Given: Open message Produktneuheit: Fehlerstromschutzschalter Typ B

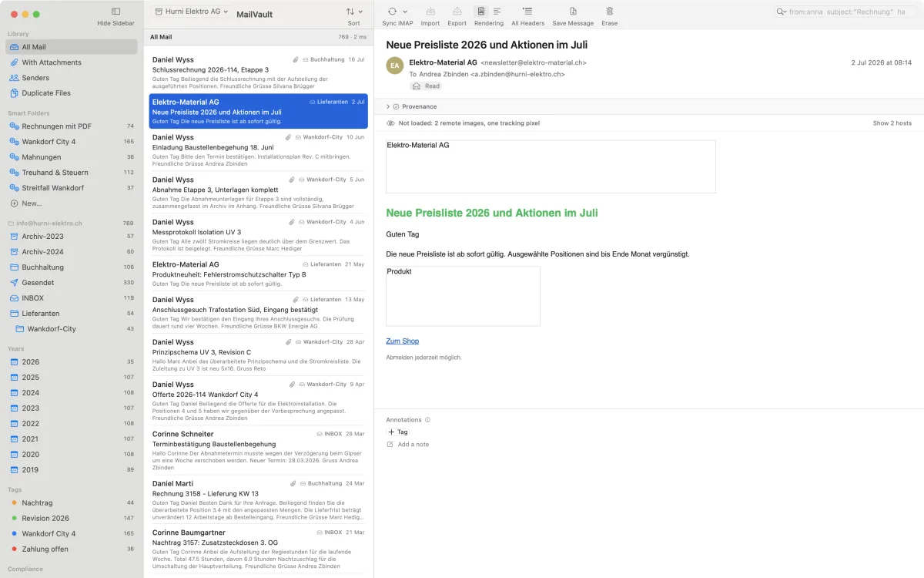Looking at the screenshot, I should 258,274.
